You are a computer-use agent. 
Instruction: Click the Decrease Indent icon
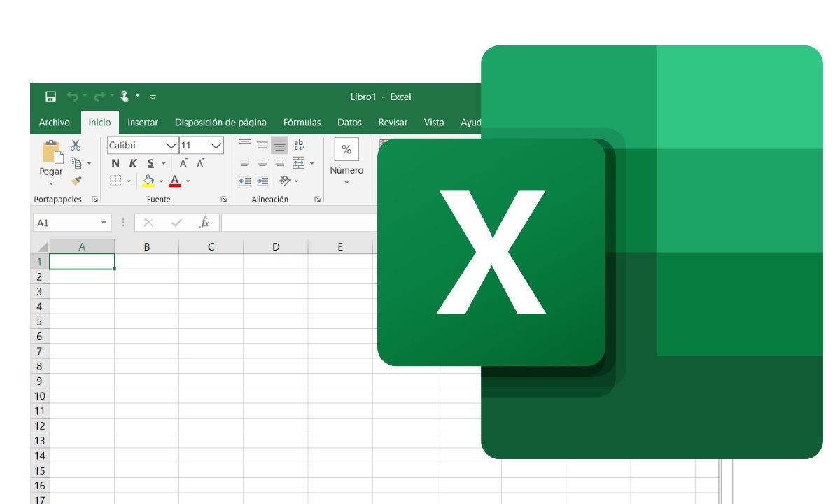pos(245,181)
